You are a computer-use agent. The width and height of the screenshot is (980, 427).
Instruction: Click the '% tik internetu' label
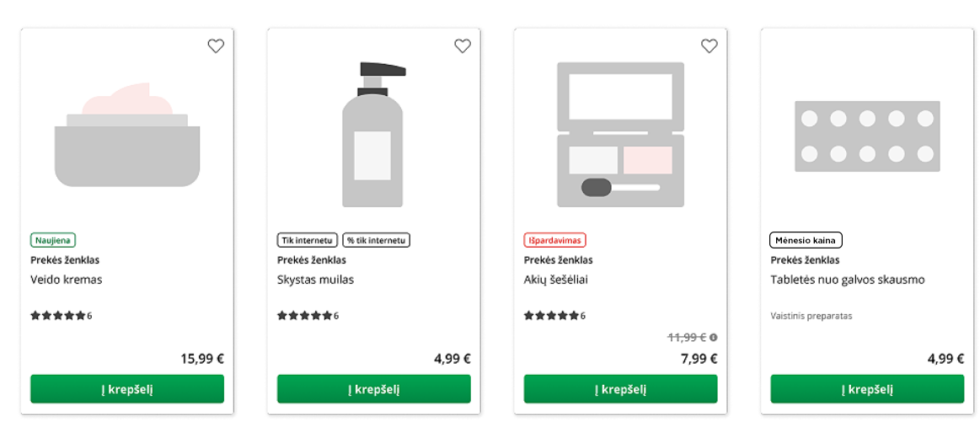(377, 240)
